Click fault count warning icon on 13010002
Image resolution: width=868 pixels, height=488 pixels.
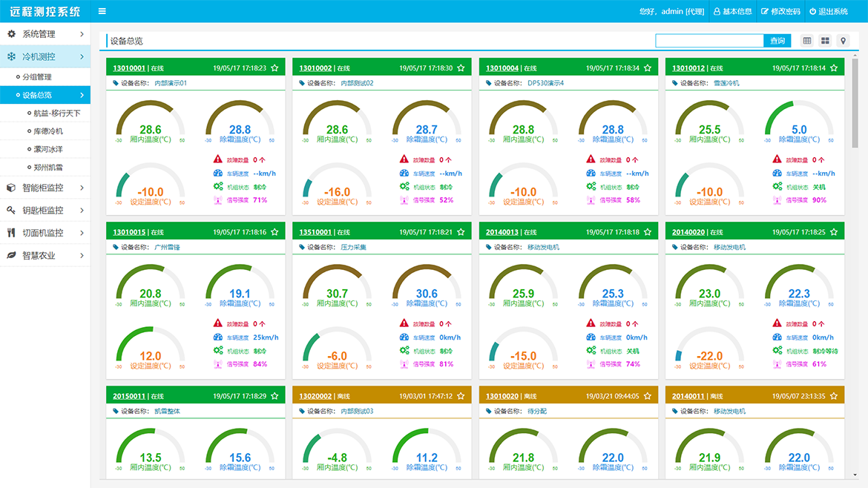(404, 159)
